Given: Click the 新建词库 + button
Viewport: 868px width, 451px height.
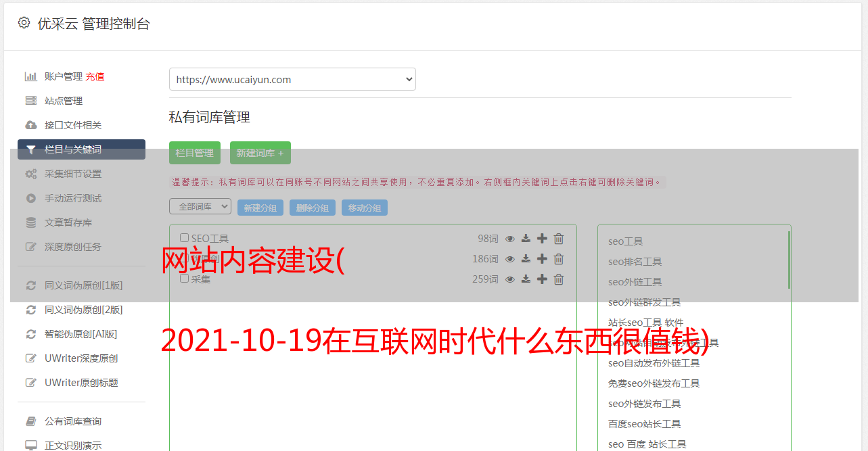Looking at the screenshot, I should pos(260,153).
